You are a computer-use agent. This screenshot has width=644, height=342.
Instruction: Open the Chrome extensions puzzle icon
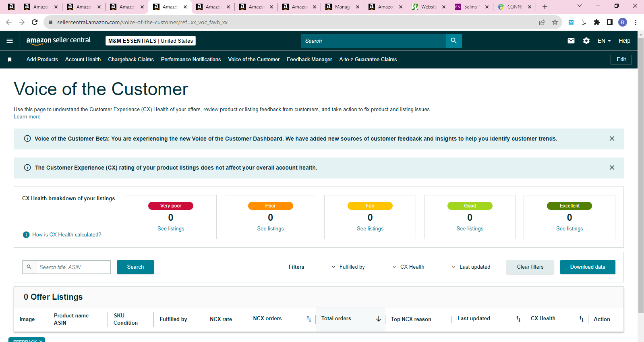tap(597, 22)
